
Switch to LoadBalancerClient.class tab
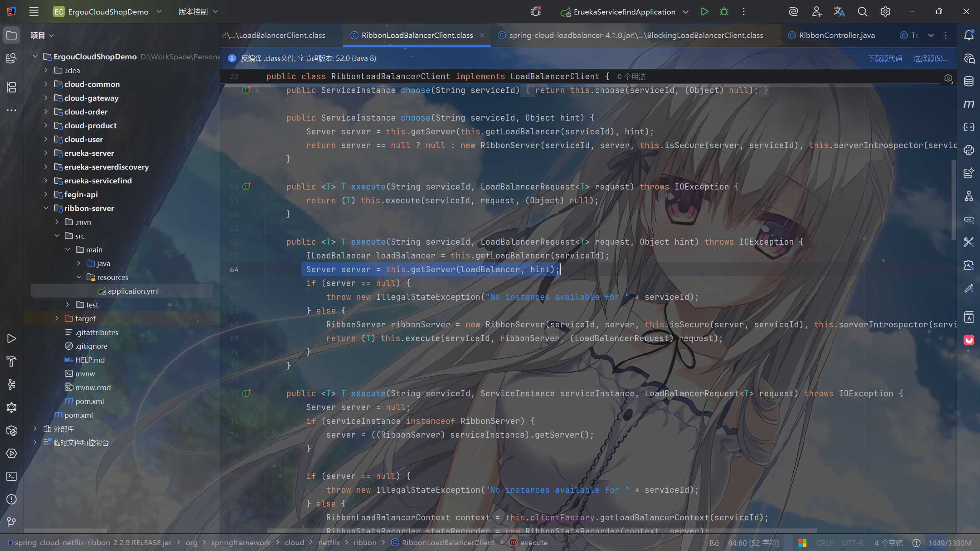click(x=274, y=35)
